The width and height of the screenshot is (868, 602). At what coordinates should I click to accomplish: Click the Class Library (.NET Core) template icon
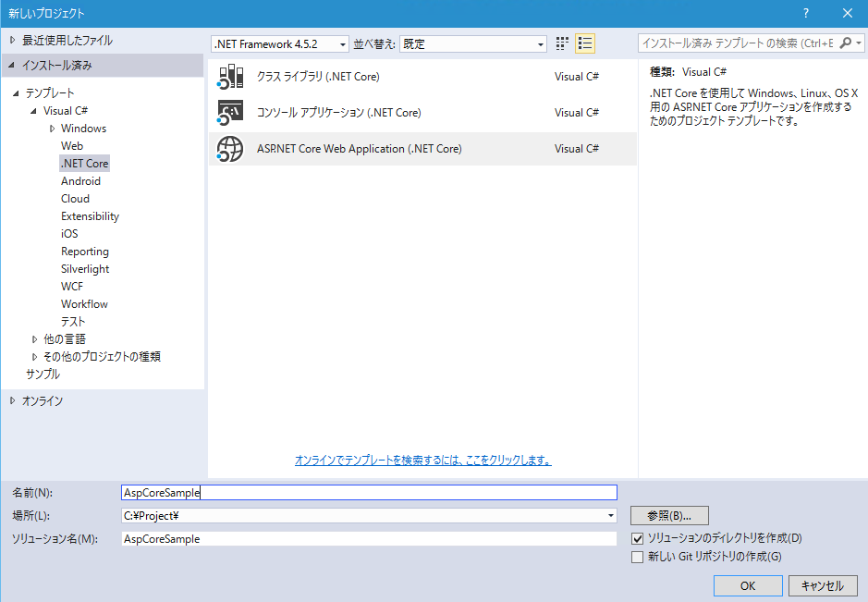tap(230, 77)
